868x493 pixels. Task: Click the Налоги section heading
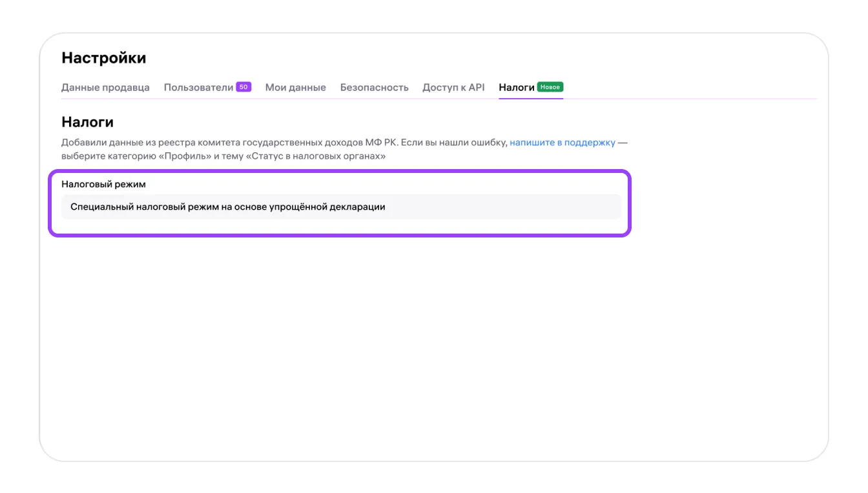pyautogui.click(x=87, y=122)
